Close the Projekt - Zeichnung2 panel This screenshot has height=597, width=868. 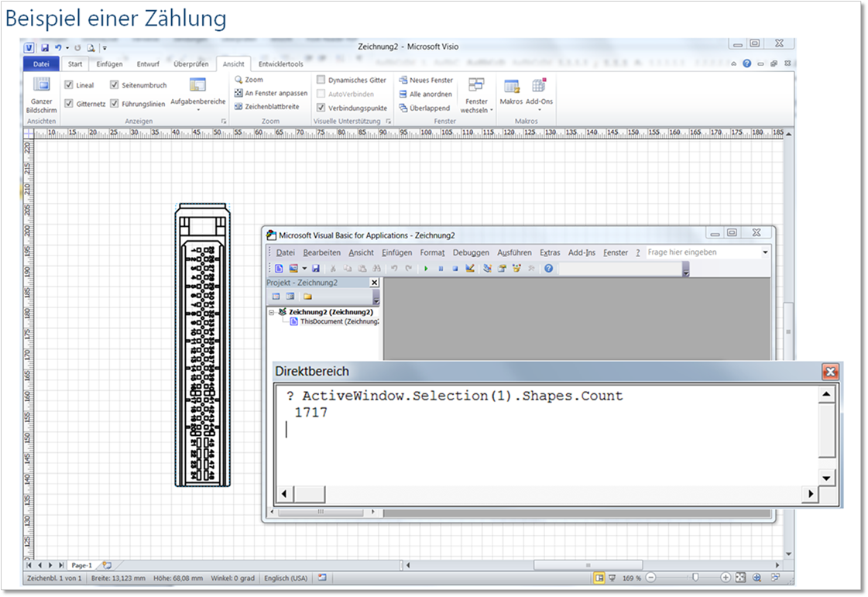(x=374, y=283)
